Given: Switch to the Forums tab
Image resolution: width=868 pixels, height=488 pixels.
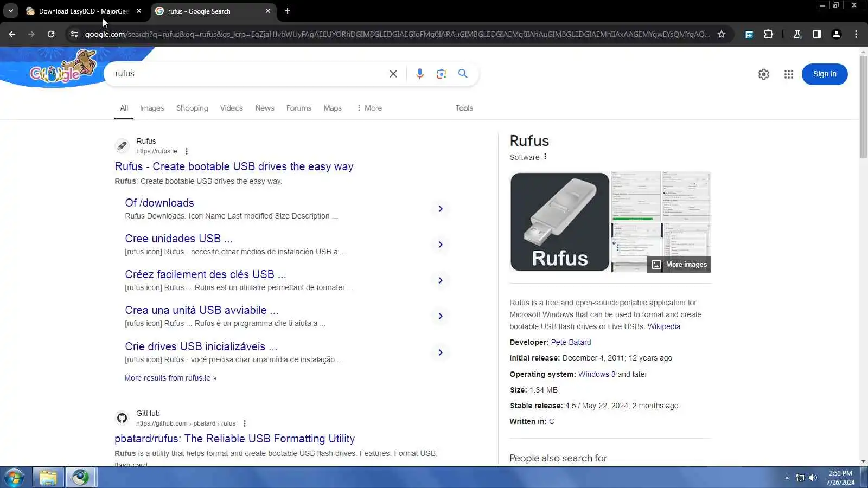Looking at the screenshot, I should tap(299, 108).
